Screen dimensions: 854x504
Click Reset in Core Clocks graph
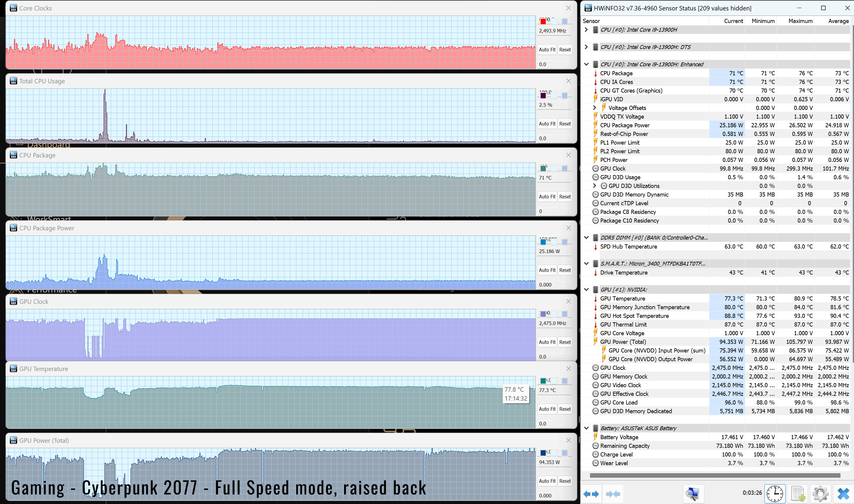pyautogui.click(x=565, y=50)
